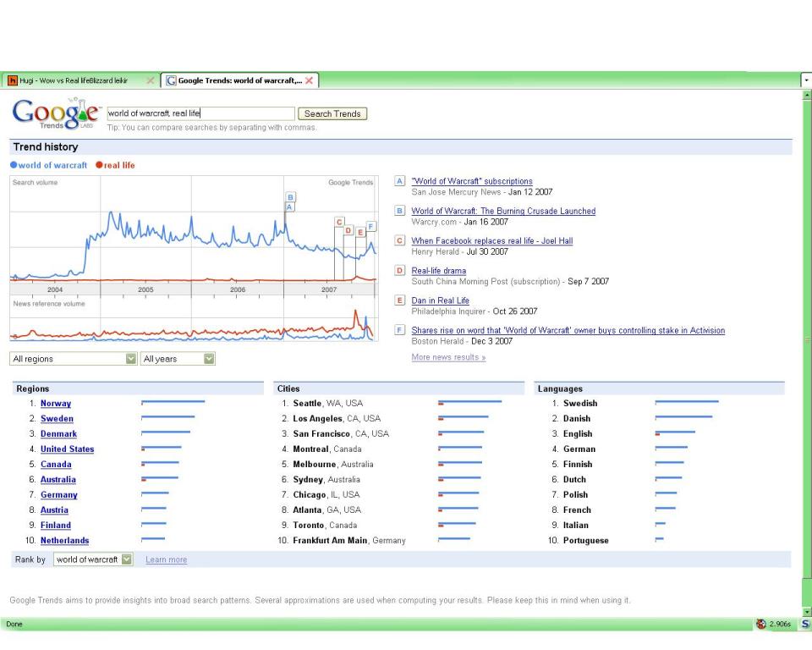Click news marker E icon in legend
Screen dimensions: 812x650
[x=399, y=300]
